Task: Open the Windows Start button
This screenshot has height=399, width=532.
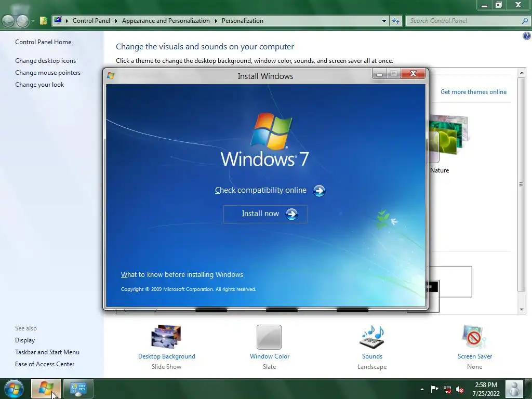Action: point(14,389)
